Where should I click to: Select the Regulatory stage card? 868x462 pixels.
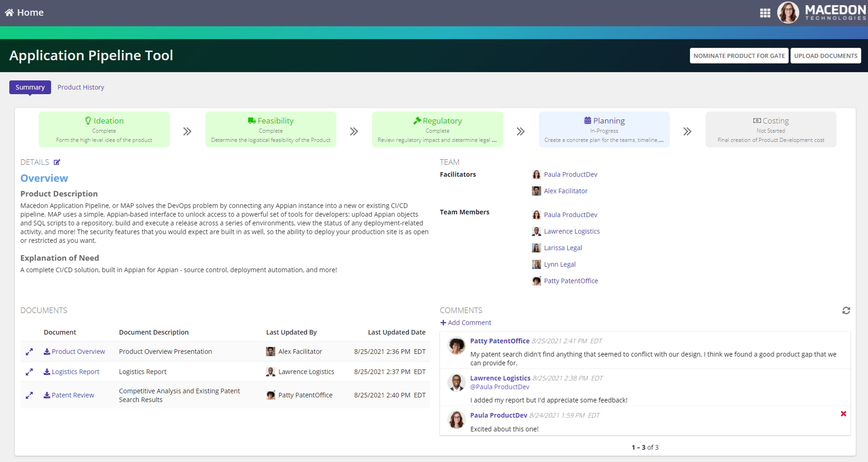click(x=437, y=130)
